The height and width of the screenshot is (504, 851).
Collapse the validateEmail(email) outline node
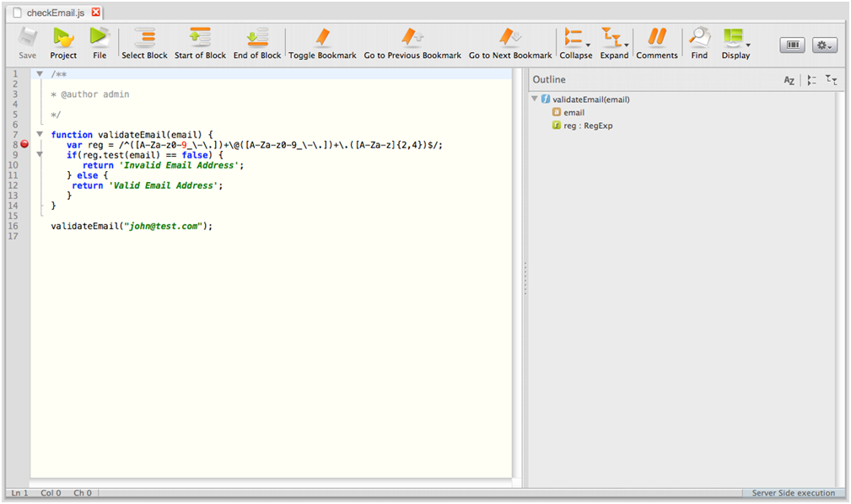point(535,99)
